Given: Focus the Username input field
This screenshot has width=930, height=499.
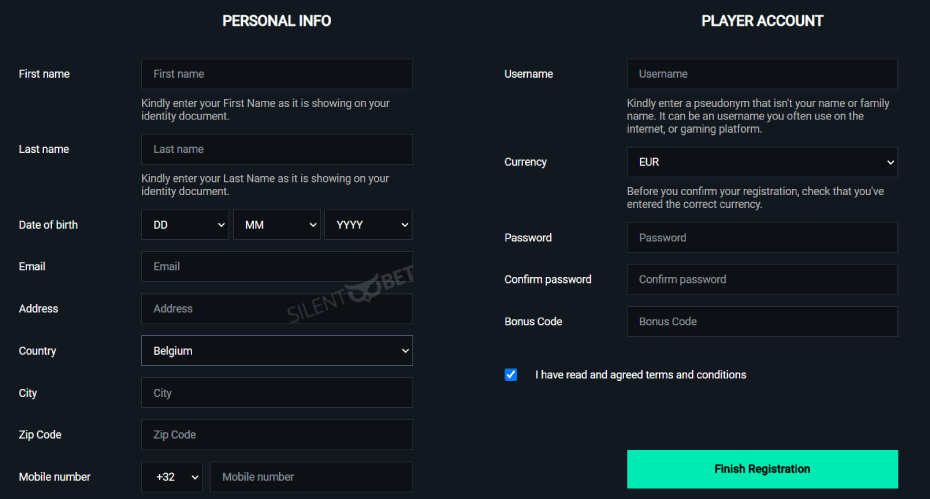Looking at the screenshot, I should (x=762, y=74).
